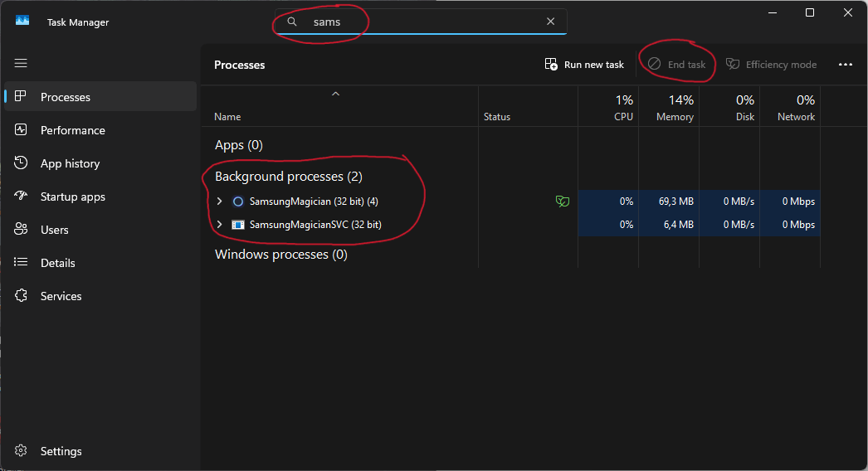Open the hamburger navigation menu
The width and height of the screenshot is (868, 471).
coord(21,63)
